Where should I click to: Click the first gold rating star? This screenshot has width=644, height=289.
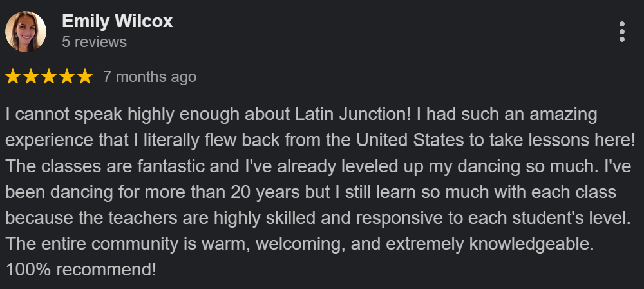click(13, 77)
